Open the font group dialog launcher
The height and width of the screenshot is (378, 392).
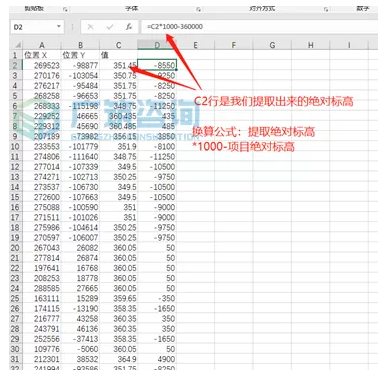(198, 10)
